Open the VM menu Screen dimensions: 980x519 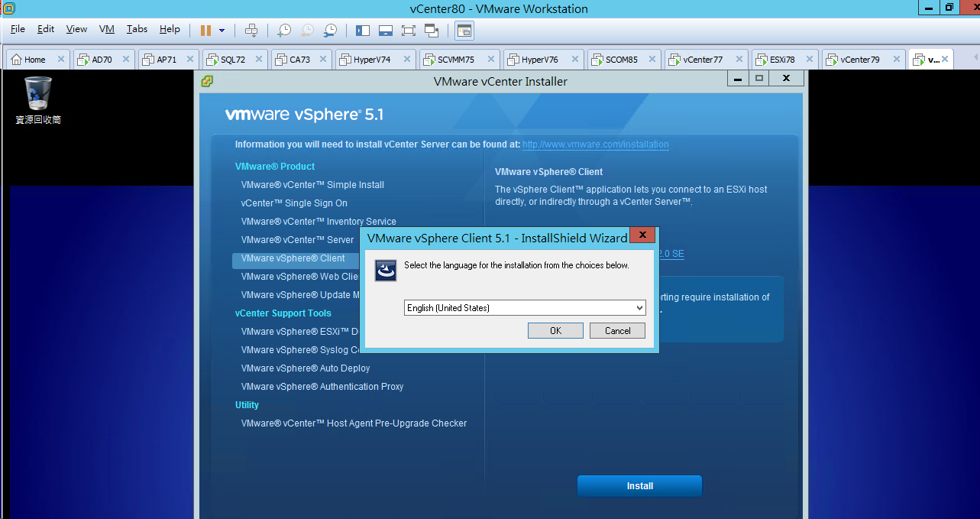107,29
